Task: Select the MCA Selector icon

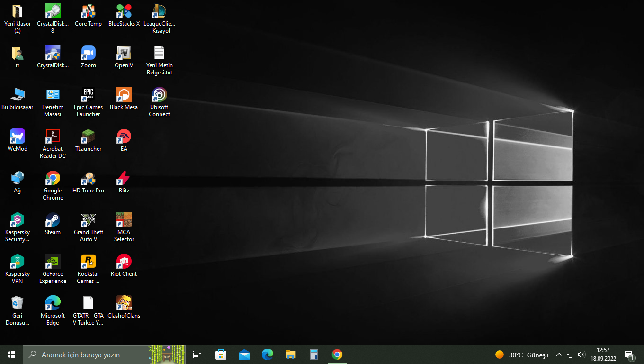Action: coord(124,220)
